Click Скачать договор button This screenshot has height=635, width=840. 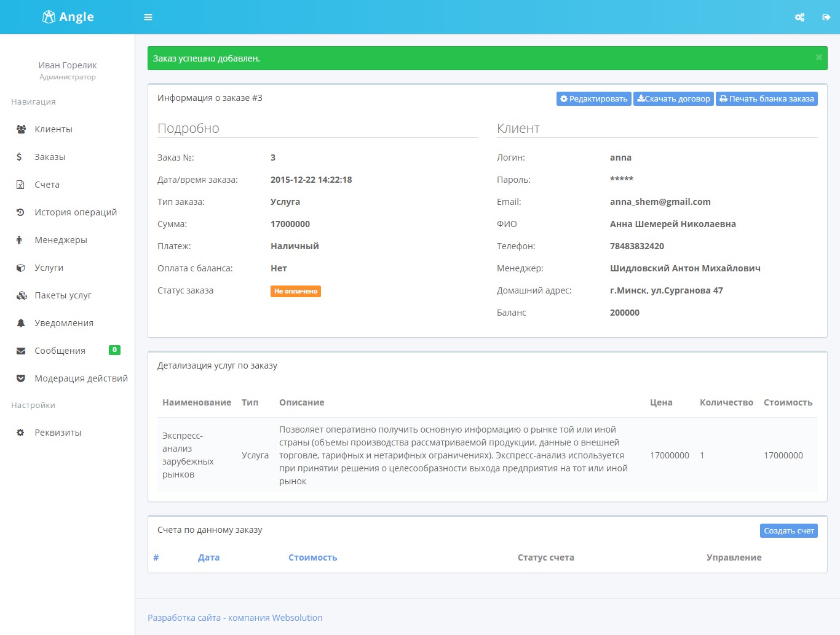tap(673, 98)
